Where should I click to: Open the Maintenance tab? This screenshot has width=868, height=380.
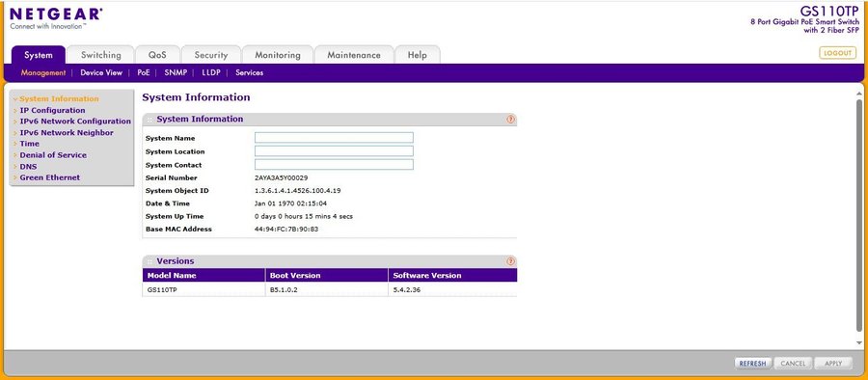click(354, 55)
